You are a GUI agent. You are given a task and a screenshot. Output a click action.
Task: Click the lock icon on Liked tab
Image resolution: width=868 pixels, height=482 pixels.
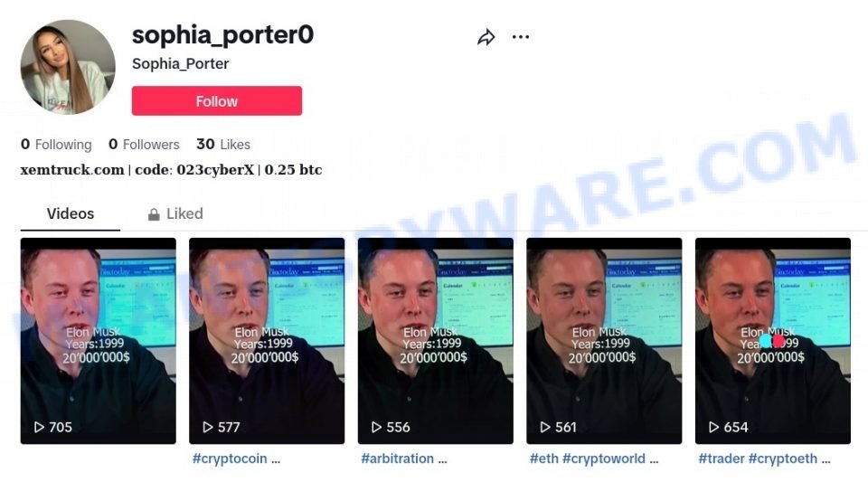pos(154,214)
